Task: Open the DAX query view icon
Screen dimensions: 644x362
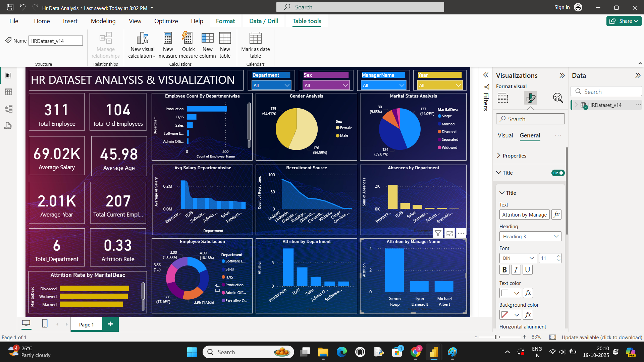Action: 8,126
